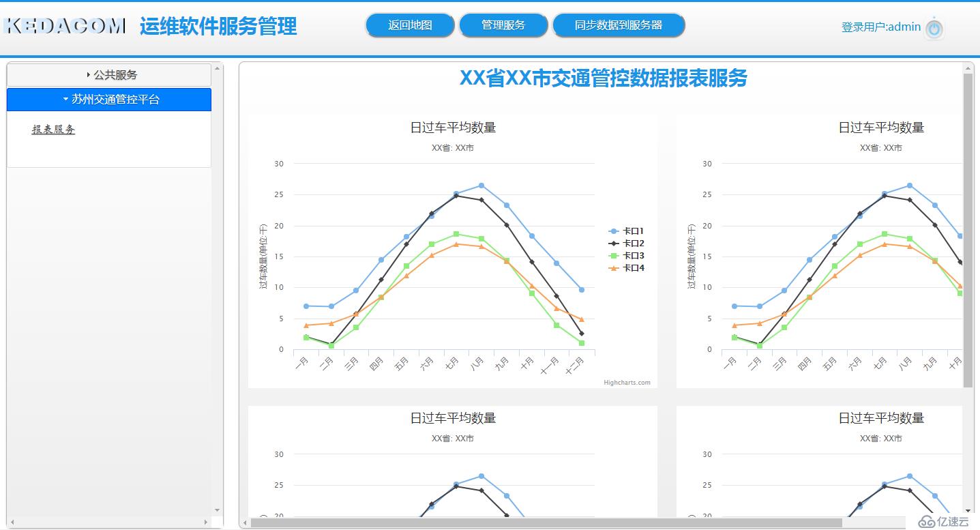Image resolution: width=980 pixels, height=530 pixels.
Task: Click the Highcharts.com credit link
Action: [627, 383]
